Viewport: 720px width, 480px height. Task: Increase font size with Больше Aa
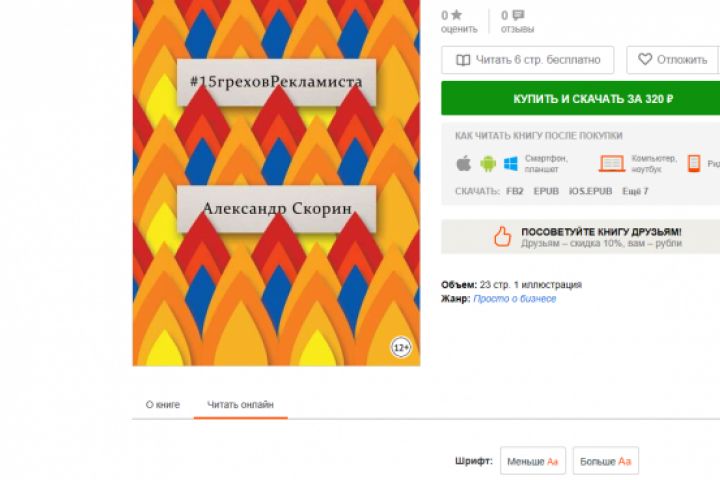point(606,461)
